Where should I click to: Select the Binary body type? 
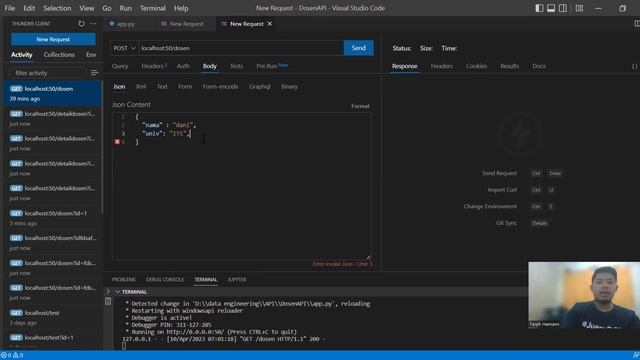pos(289,87)
